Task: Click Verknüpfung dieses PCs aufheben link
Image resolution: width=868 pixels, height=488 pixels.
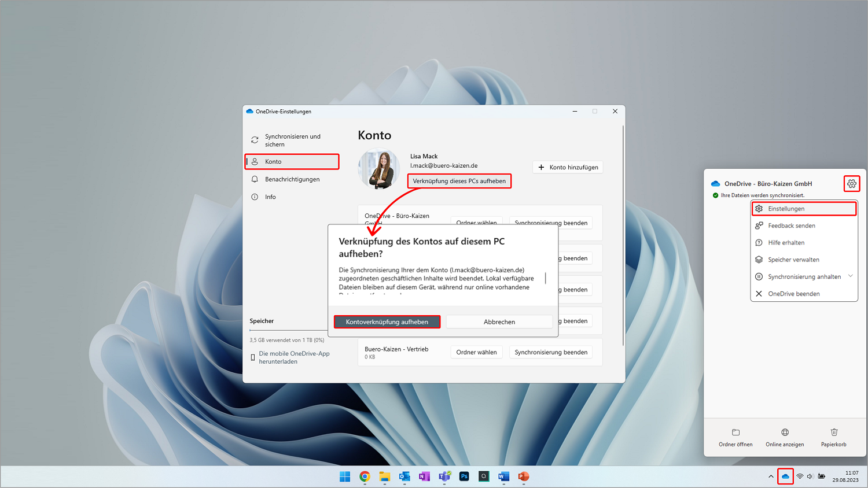Action: click(x=459, y=181)
